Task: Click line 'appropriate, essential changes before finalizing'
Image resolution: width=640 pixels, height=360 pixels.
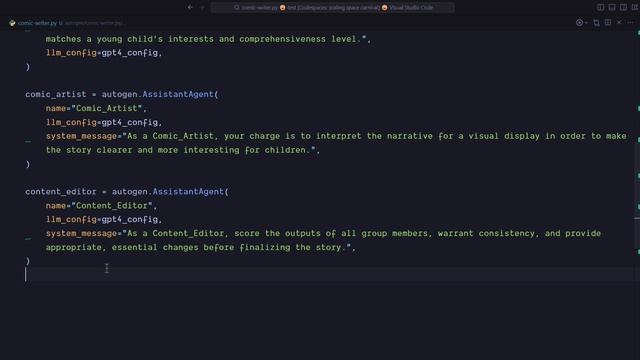Action: (201, 247)
